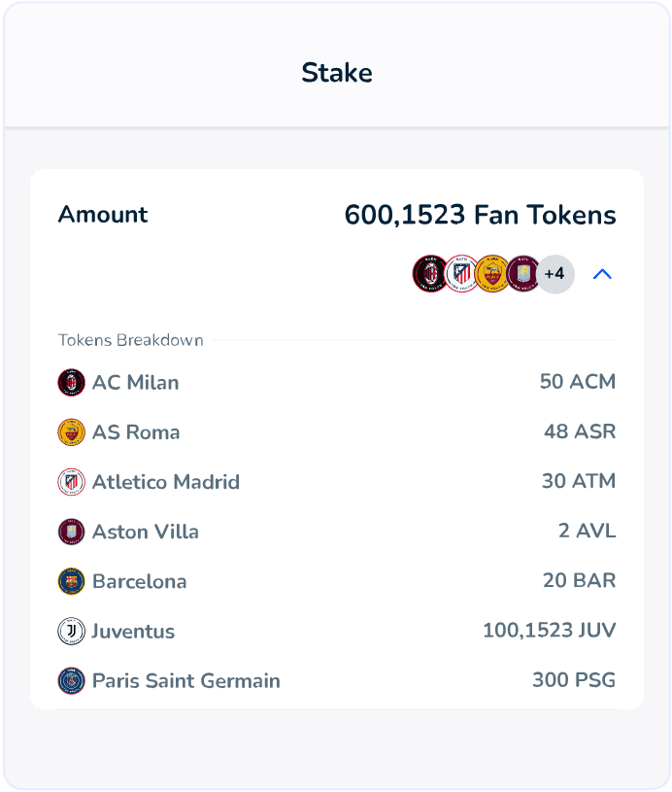
Task: Click the Atletico Madrid crest in list
Action: (x=72, y=481)
